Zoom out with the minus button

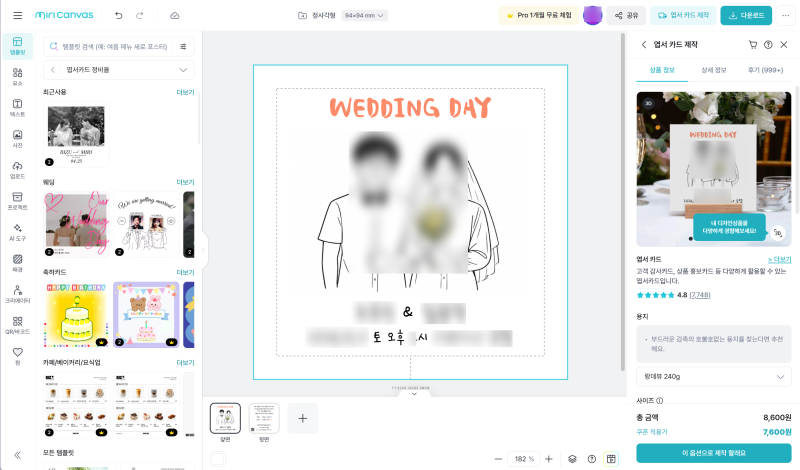(498, 459)
